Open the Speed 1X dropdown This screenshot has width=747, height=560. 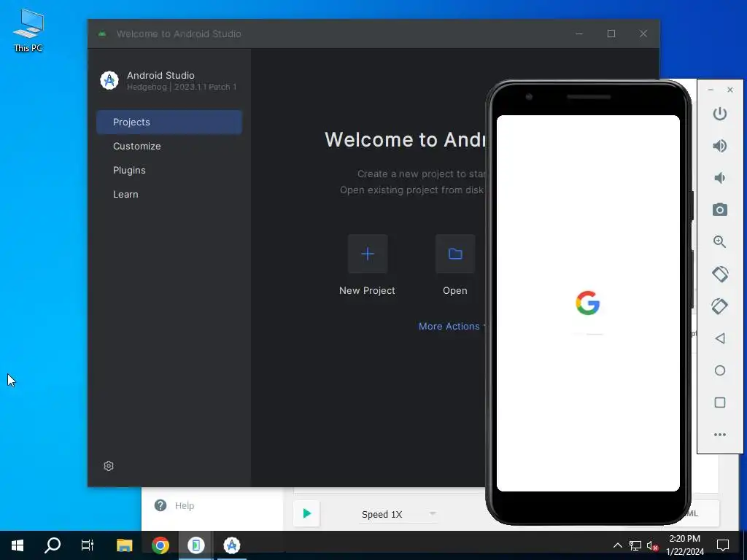click(398, 514)
